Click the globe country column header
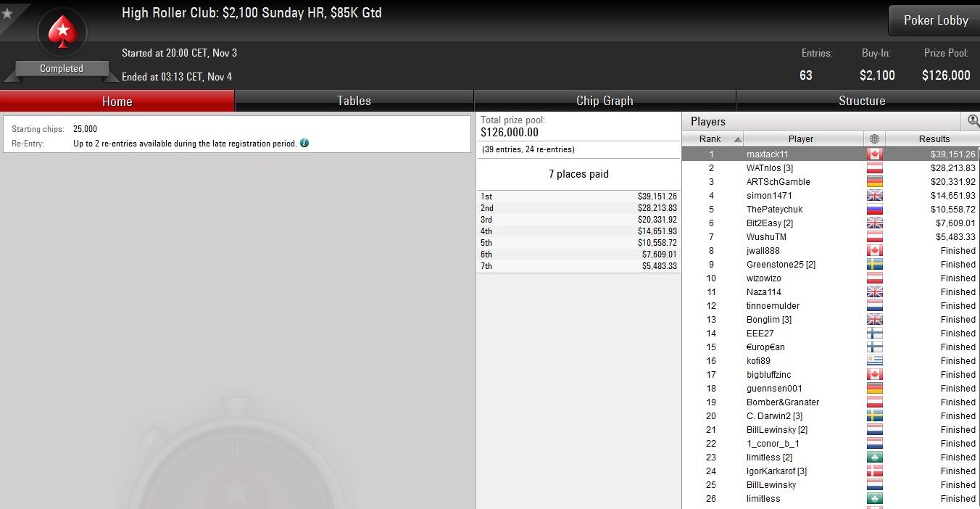 (874, 138)
